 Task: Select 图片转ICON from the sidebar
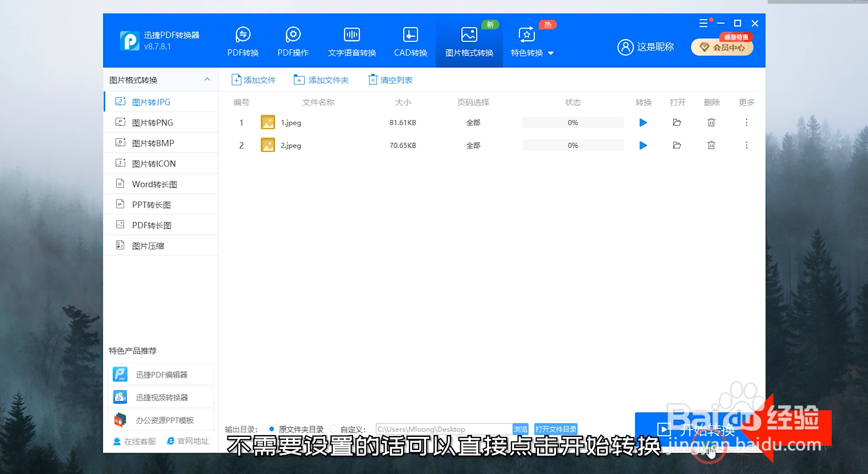pos(154,163)
